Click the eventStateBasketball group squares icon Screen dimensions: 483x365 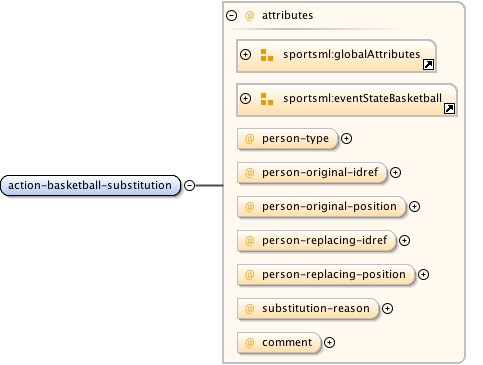[267, 99]
